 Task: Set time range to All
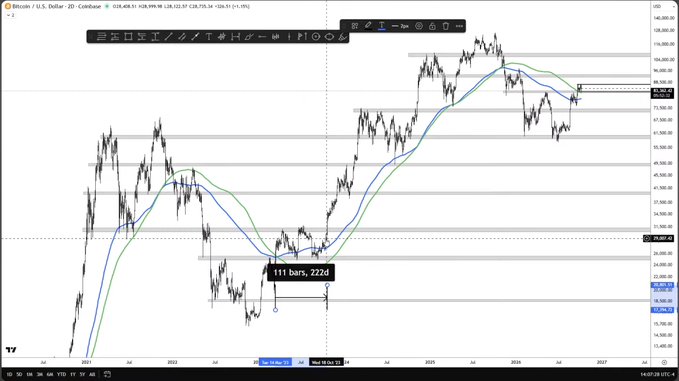(x=92, y=374)
